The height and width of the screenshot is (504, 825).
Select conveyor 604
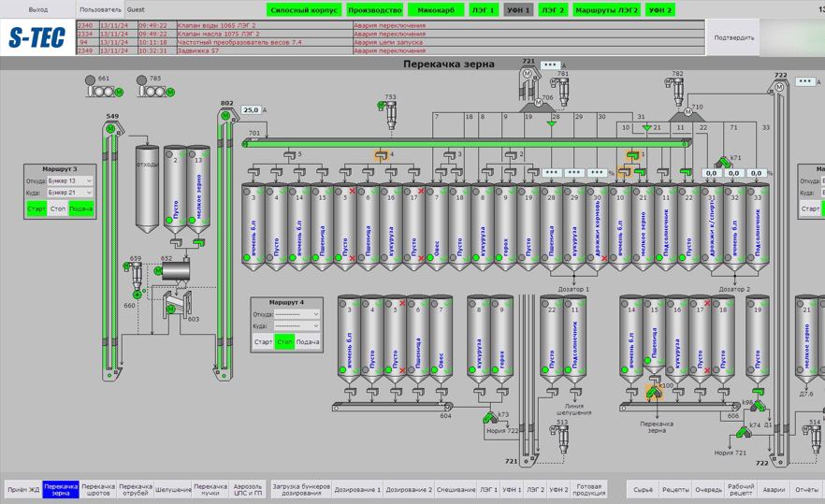tap(393, 407)
